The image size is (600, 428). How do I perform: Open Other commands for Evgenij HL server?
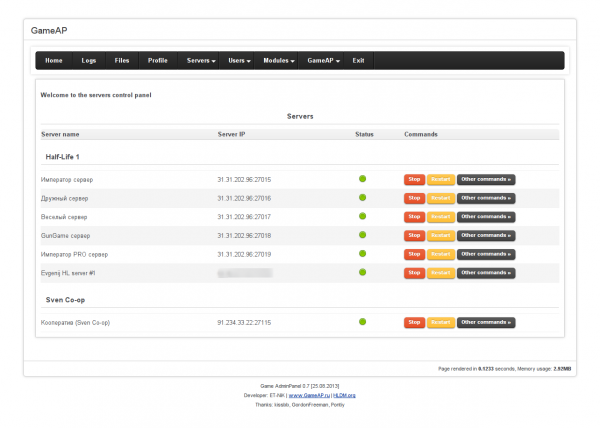486,273
